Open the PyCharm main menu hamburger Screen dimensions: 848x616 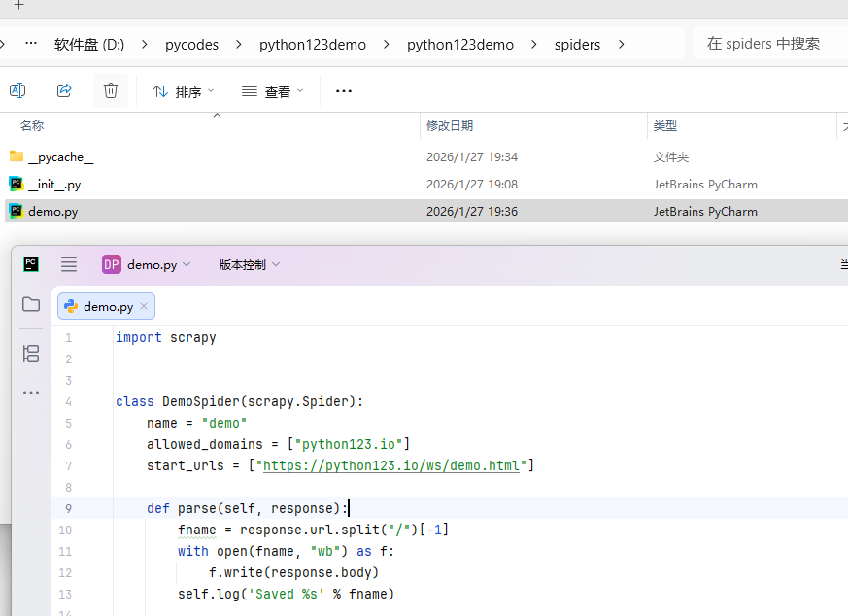69,264
